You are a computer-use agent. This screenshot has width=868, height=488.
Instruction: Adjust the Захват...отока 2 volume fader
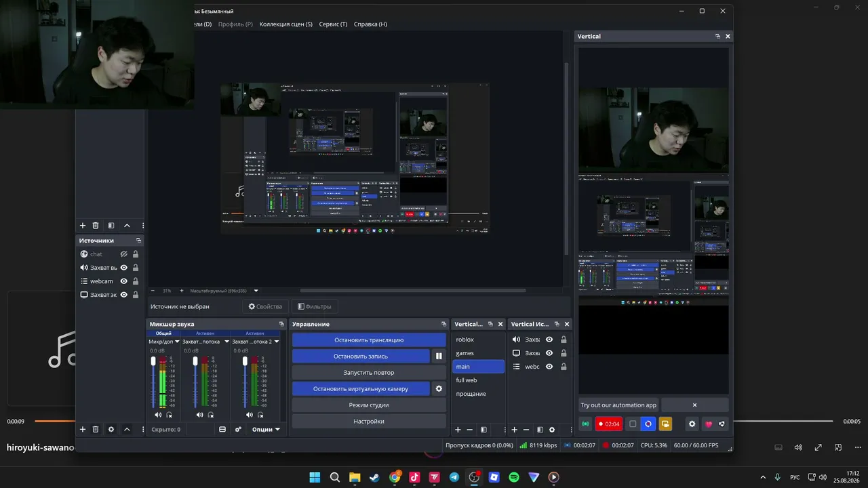point(245,362)
